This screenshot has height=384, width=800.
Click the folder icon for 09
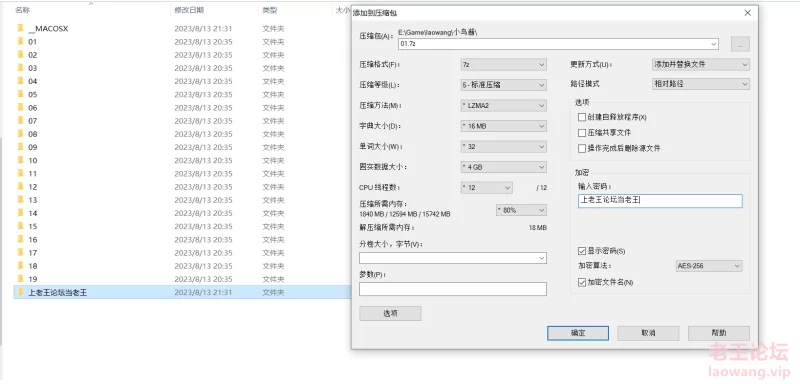click(x=20, y=147)
